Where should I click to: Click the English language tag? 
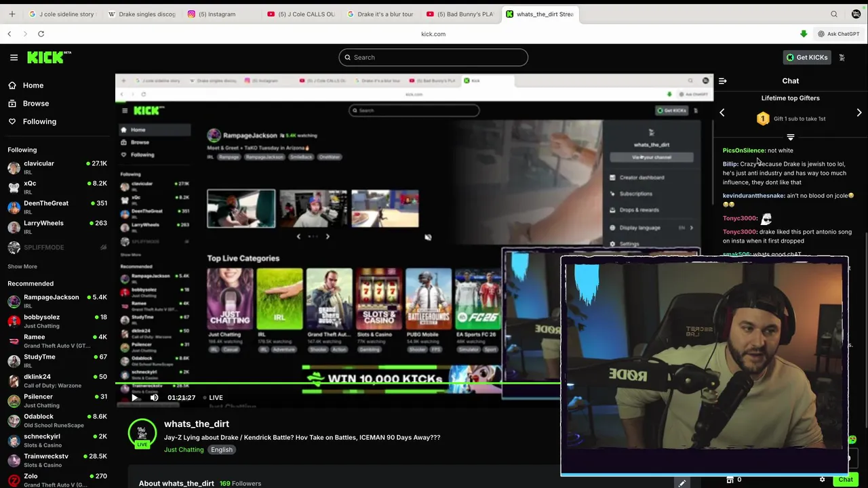click(x=222, y=449)
